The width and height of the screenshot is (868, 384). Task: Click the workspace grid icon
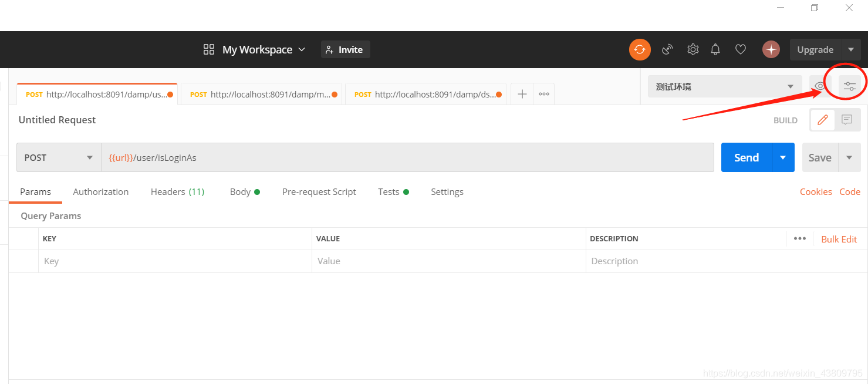pyautogui.click(x=209, y=50)
